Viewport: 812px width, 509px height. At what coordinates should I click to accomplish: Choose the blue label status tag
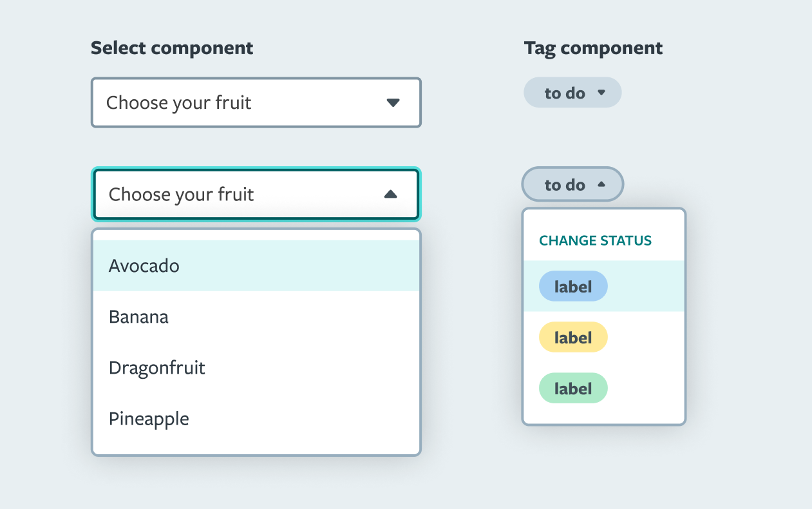573,286
